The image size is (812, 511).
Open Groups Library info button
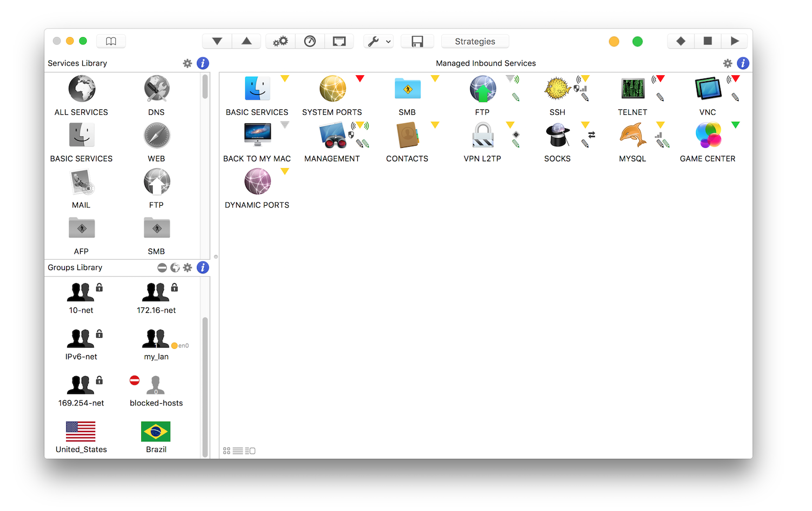click(x=203, y=267)
